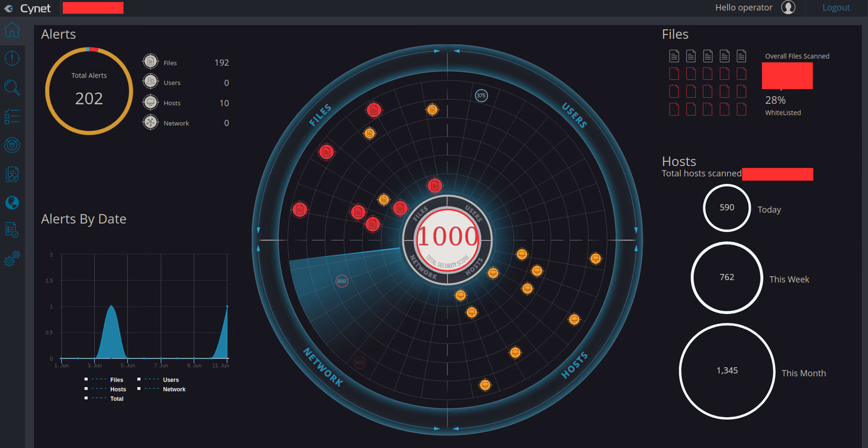Select the bottommost orange host alert on radar

(x=485, y=385)
